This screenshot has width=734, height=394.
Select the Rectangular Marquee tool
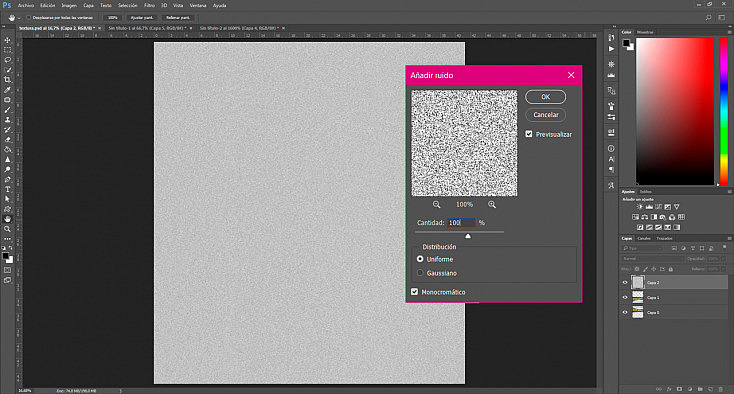pos(7,50)
